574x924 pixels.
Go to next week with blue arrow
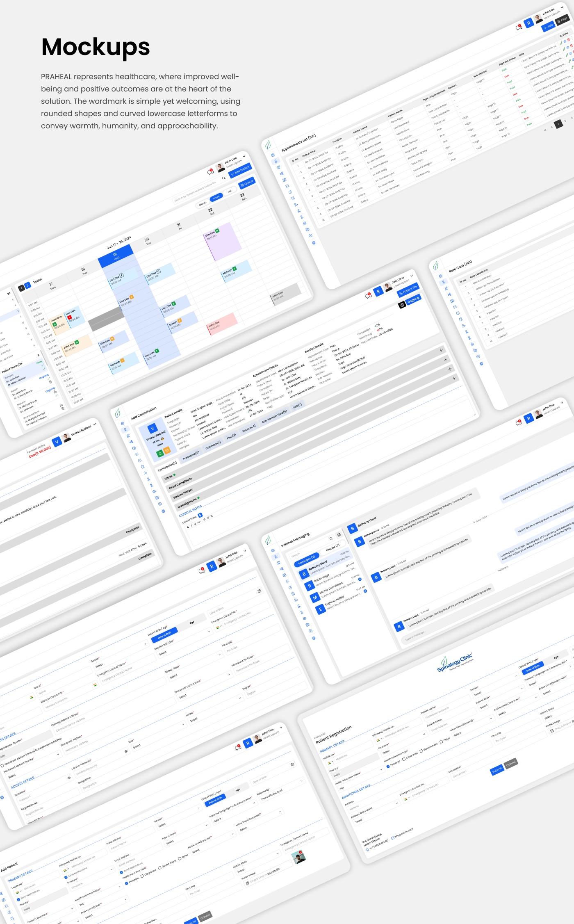click(27, 285)
